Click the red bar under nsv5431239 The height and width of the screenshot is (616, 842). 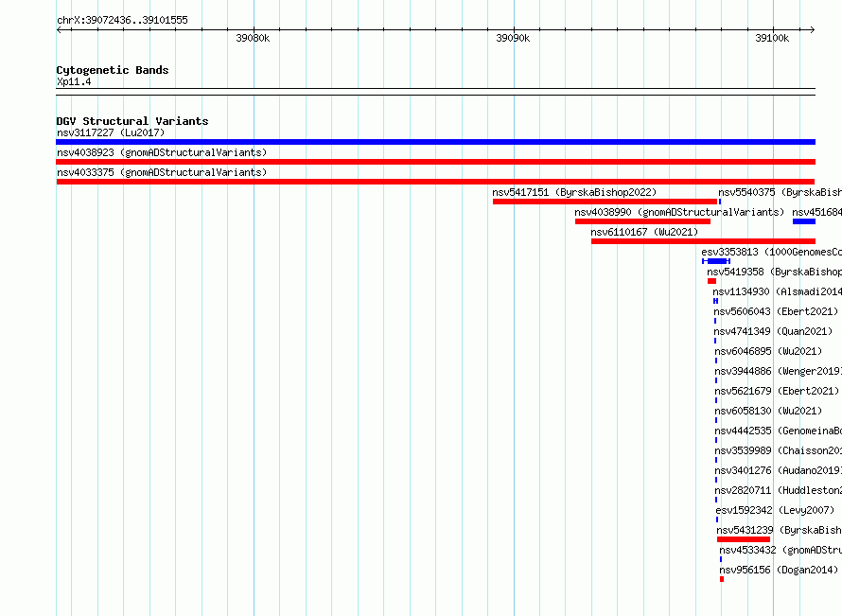pos(744,539)
